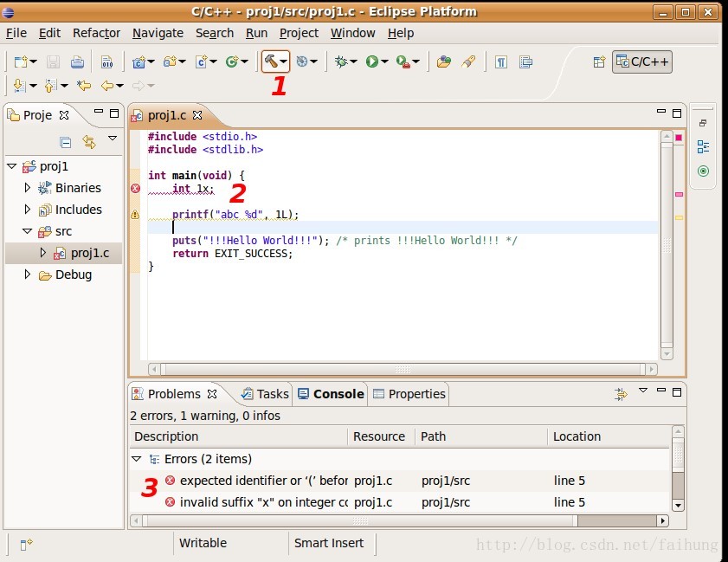Collapse the proj1 project node
This screenshot has width=728, height=562.
(12, 166)
